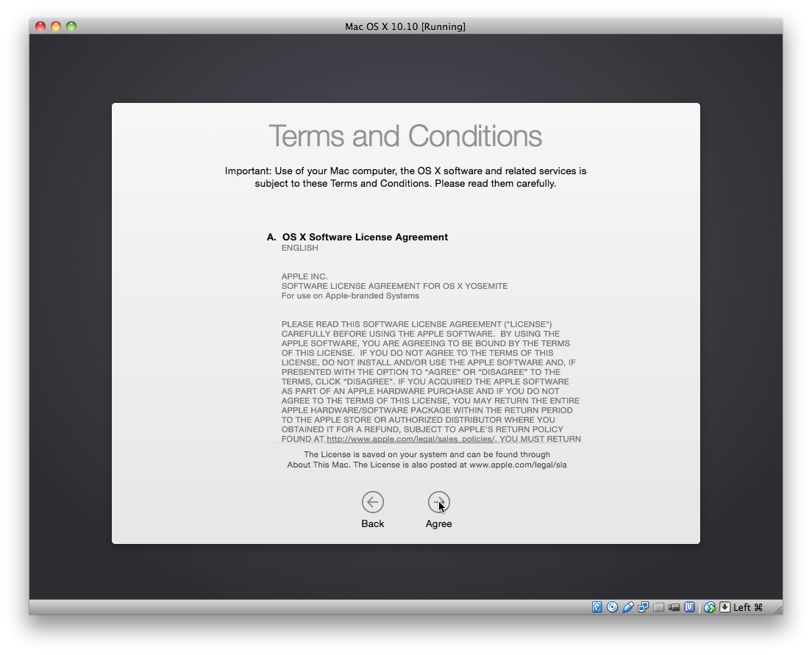This screenshot has width=812, height=655.
Task: Open the shared folders icon
Action: pyautogui.click(x=659, y=607)
